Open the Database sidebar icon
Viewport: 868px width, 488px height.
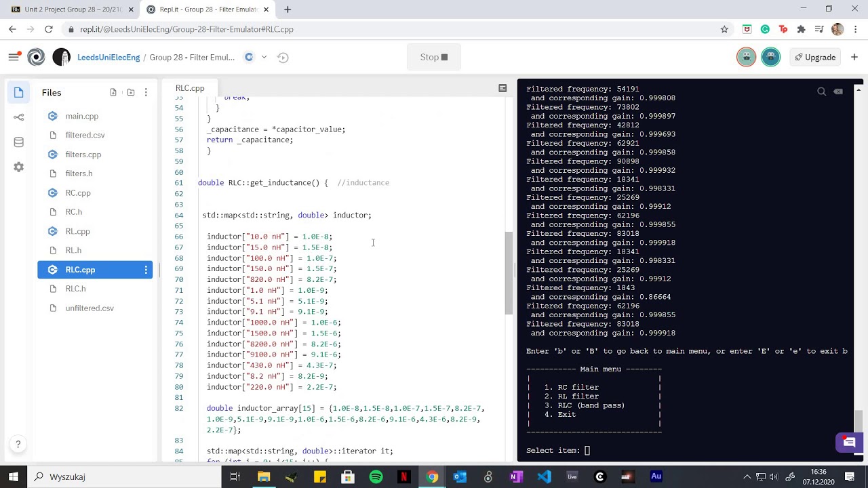pyautogui.click(x=18, y=142)
